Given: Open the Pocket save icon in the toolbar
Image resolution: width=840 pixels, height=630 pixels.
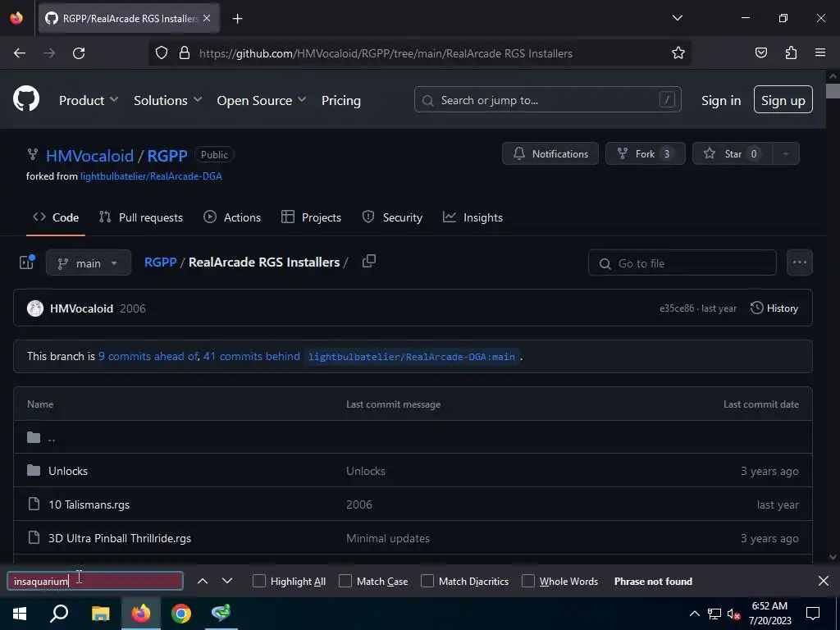Looking at the screenshot, I should pos(760,53).
